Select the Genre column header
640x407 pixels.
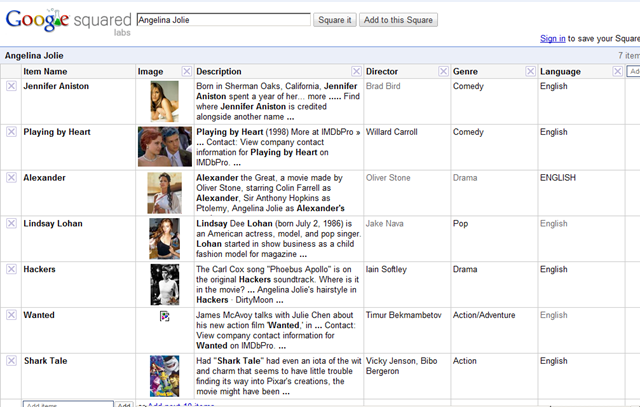tap(465, 71)
